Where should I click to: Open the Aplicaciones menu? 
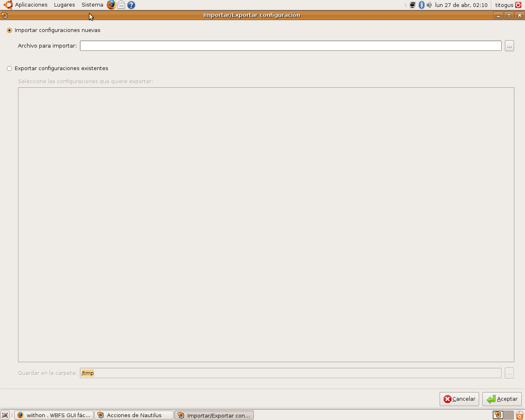tap(31, 5)
